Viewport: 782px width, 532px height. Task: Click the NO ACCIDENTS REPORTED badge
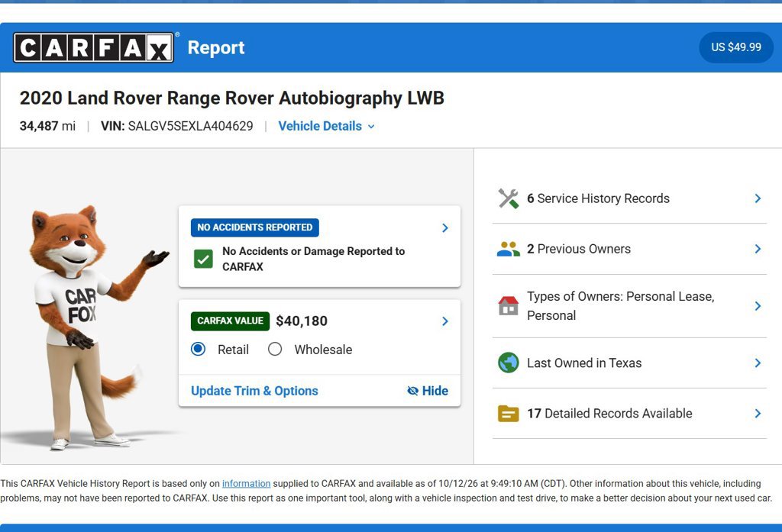click(255, 227)
